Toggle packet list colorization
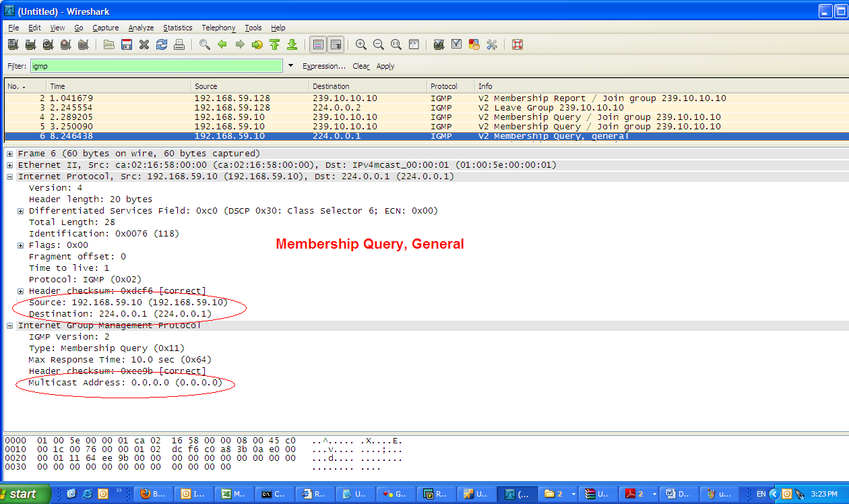 319,44
